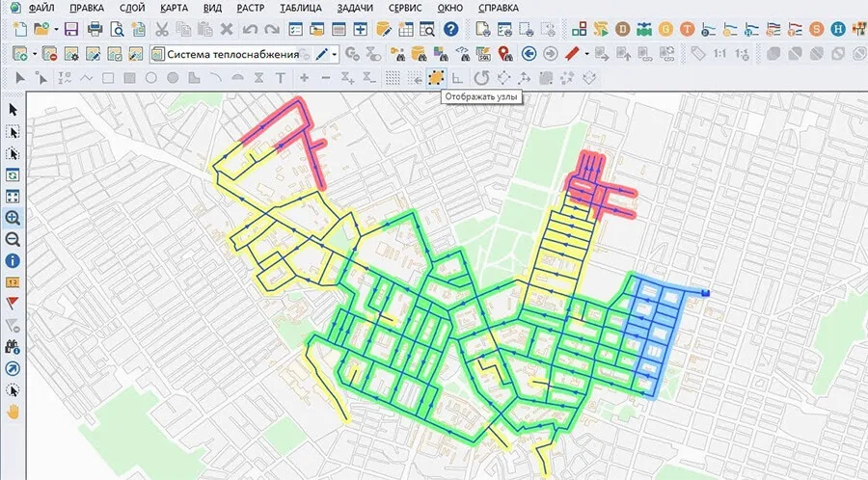The height and width of the screenshot is (480, 868).
Task: Select the text T drawing tool
Action: click(281, 78)
